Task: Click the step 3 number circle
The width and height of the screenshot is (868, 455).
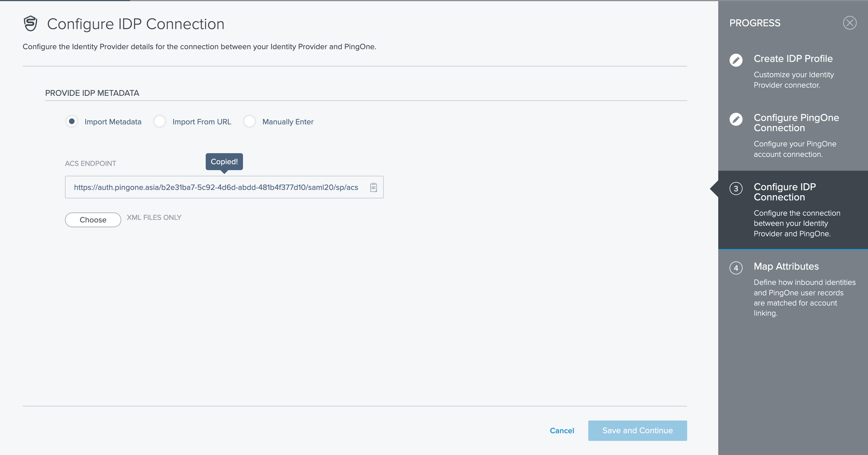Action: click(736, 189)
